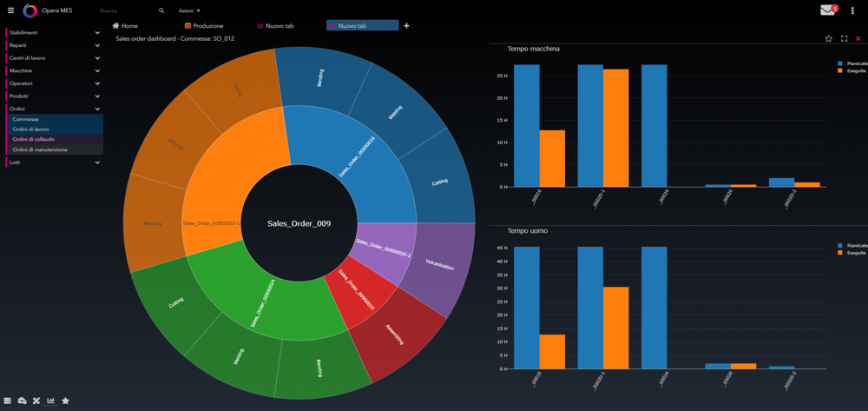The image size is (868, 411).
Task: Toggle Eseguite series in Tempo macchina legend
Action: click(x=851, y=70)
